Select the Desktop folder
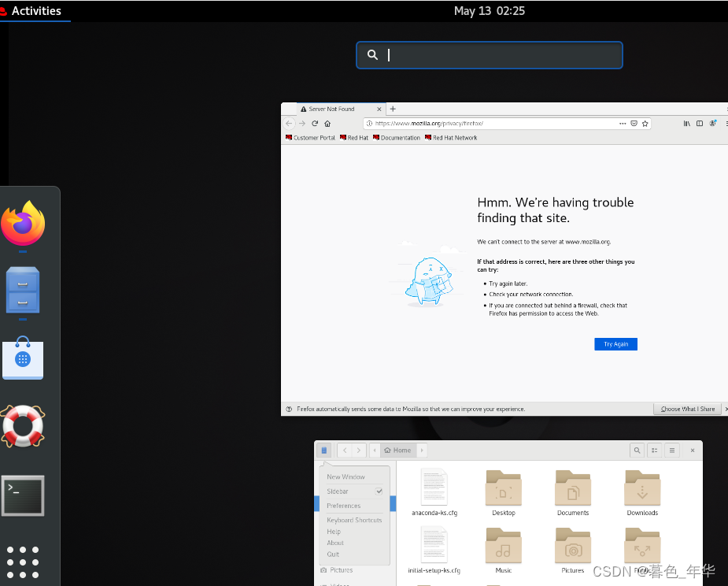 503,492
